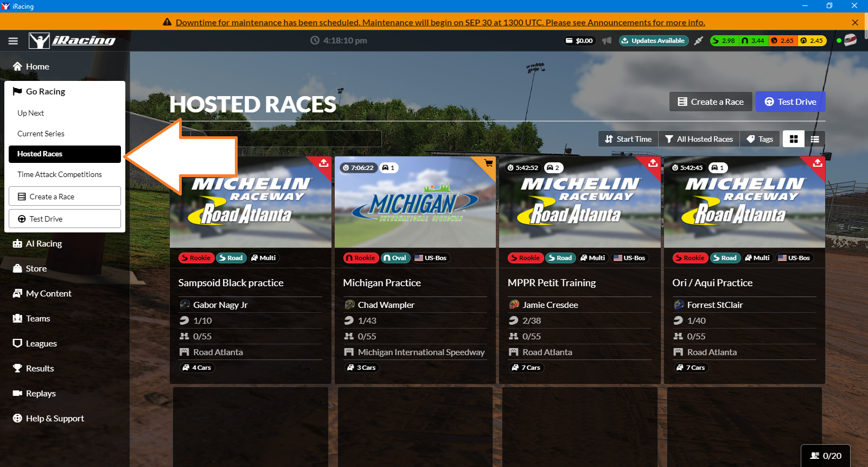
Task: Open the account balance $0.00 indicator
Action: pyautogui.click(x=579, y=41)
